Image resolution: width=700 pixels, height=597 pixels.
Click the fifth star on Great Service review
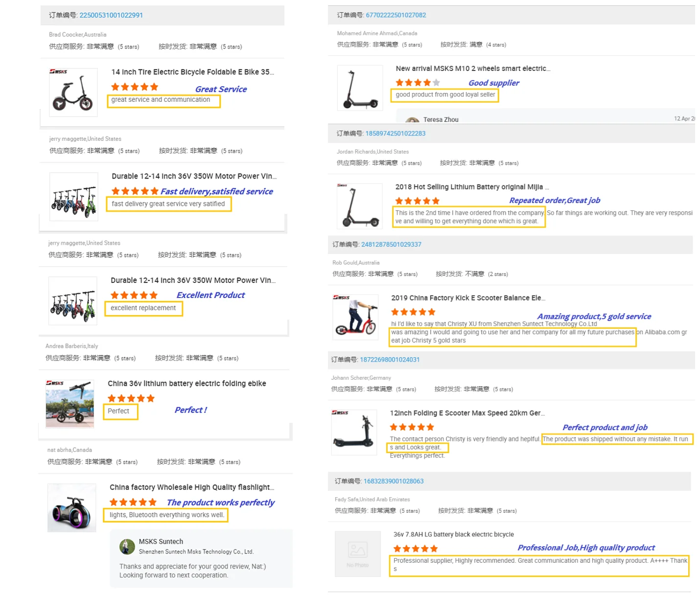pyautogui.click(x=154, y=87)
